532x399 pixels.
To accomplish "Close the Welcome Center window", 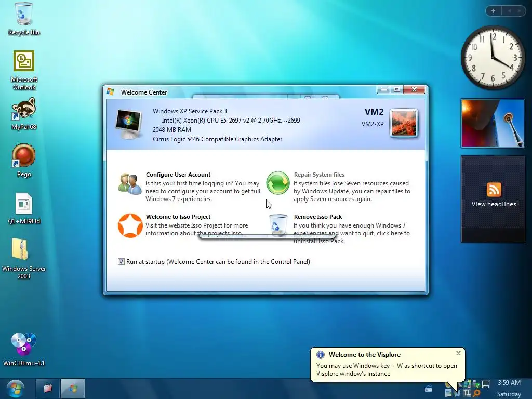I will pyautogui.click(x=414, y=89).
